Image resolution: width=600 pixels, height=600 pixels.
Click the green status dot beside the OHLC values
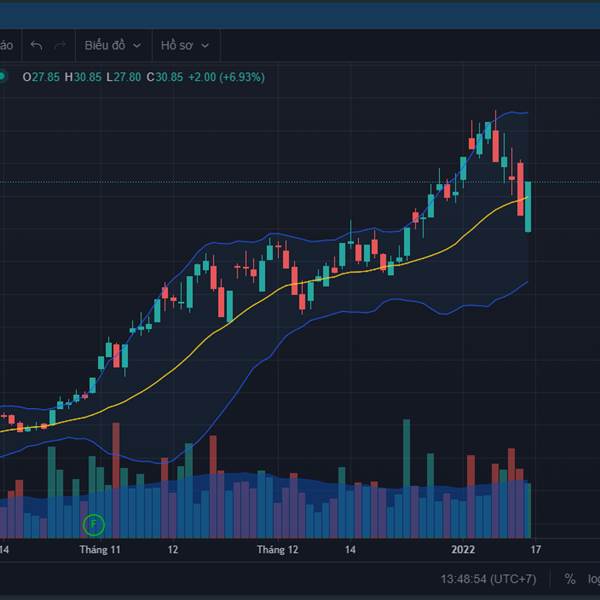[x=2, y=77]
